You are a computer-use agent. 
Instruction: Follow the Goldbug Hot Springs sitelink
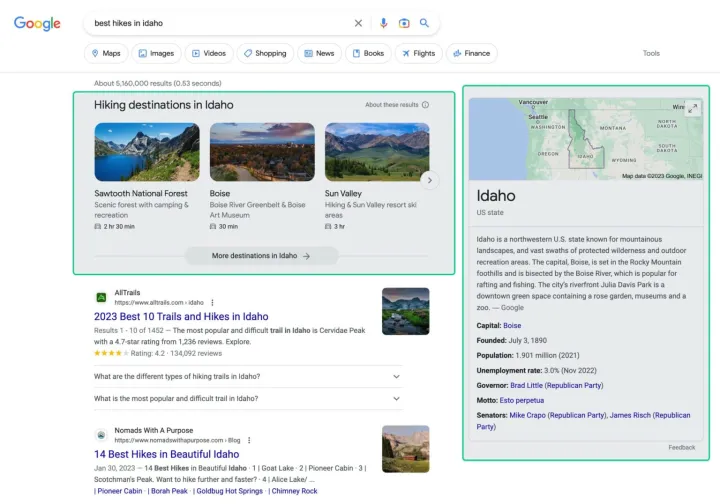(x=230, y=491)
